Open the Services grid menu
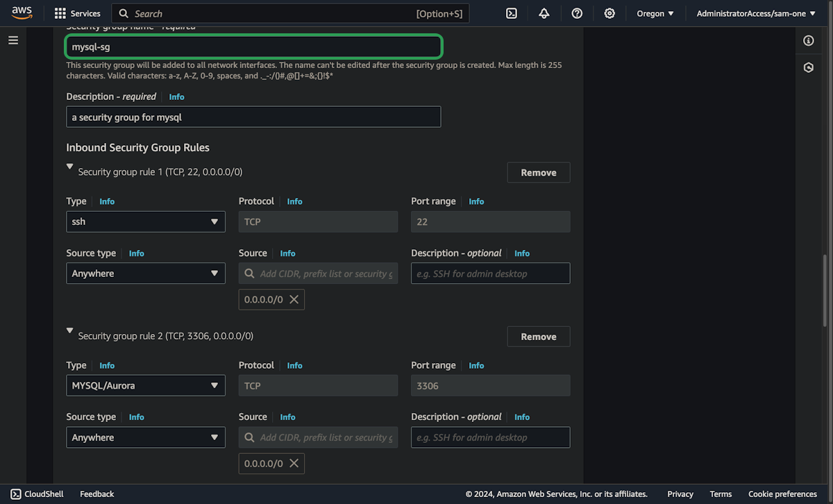Screen dimensions: 833x504 click(77, 13)
